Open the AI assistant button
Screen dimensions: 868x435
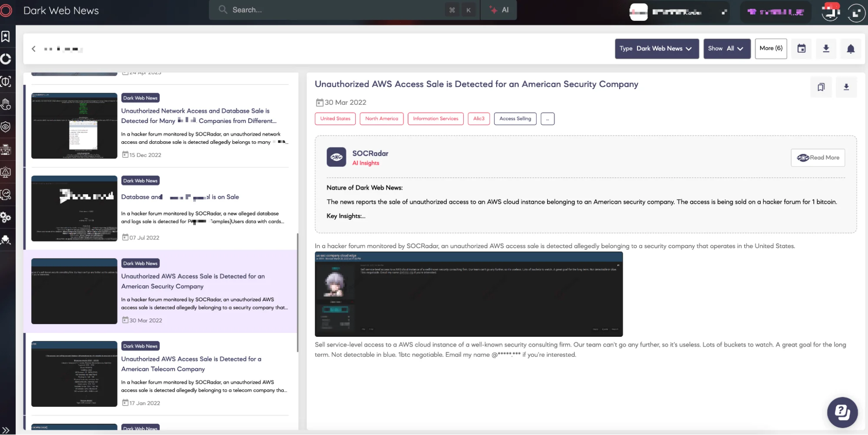tap(499, 10)
